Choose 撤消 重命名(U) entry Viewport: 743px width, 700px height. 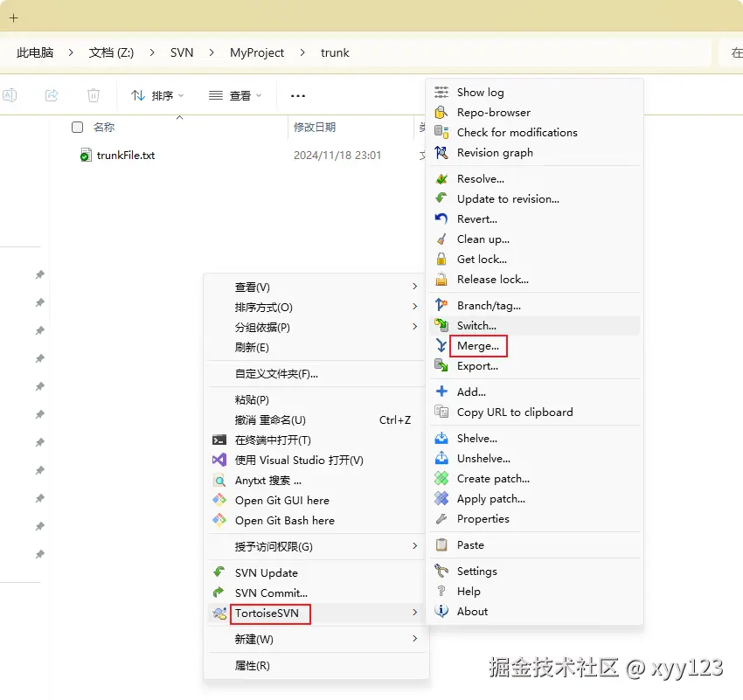pyautogui.click(x=316, y=419)
